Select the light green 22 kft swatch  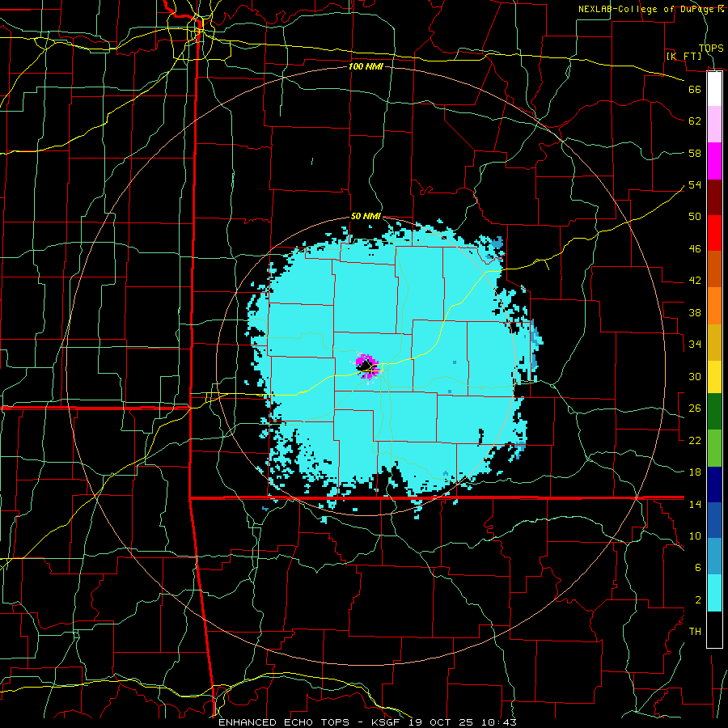(714, 447)
